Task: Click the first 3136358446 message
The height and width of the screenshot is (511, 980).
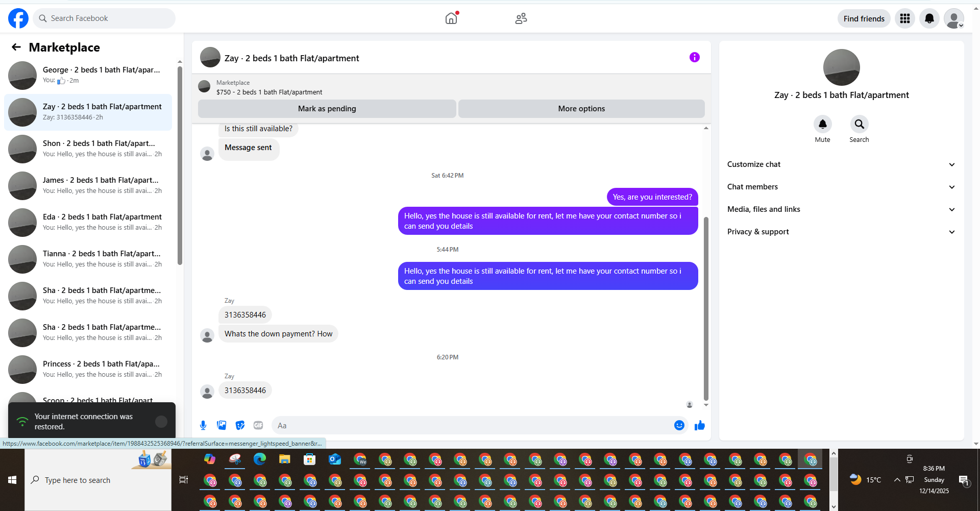Action: tap(245, 315)
